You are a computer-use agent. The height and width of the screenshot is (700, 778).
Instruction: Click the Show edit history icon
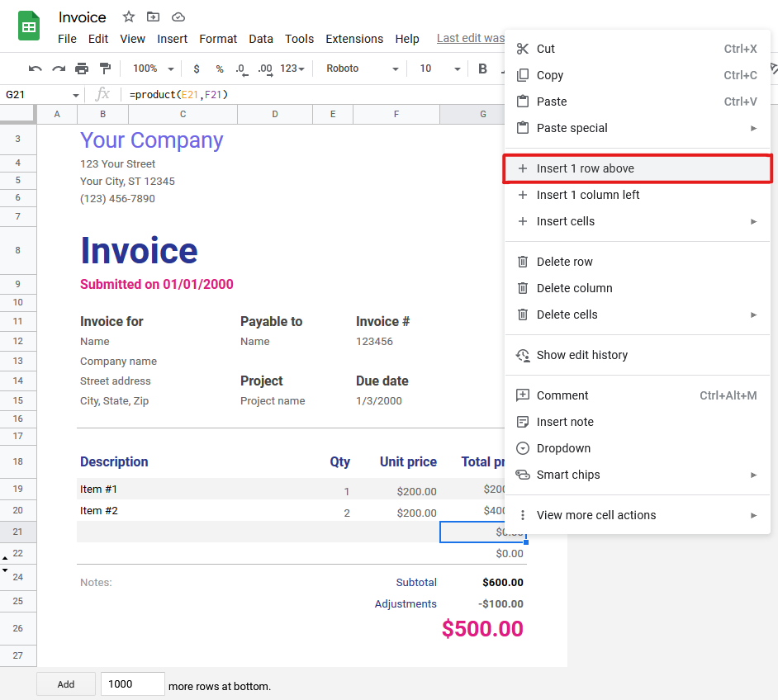click(x=523, y=355)
